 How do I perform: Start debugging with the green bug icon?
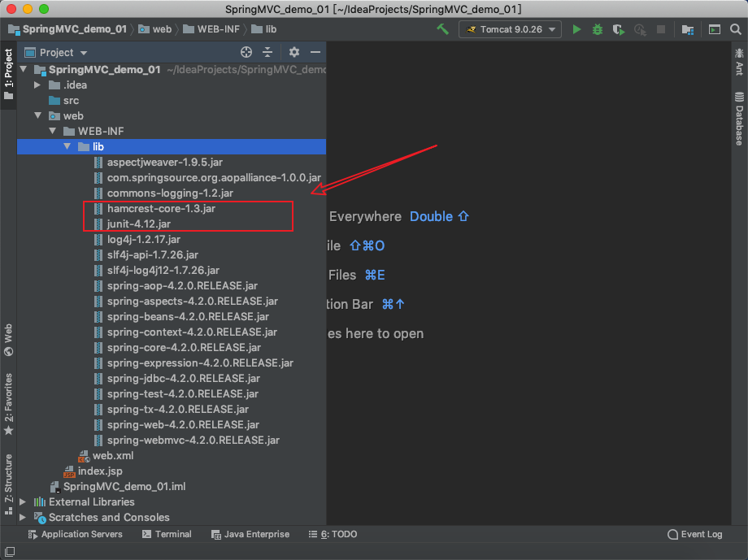coord(598,29)
